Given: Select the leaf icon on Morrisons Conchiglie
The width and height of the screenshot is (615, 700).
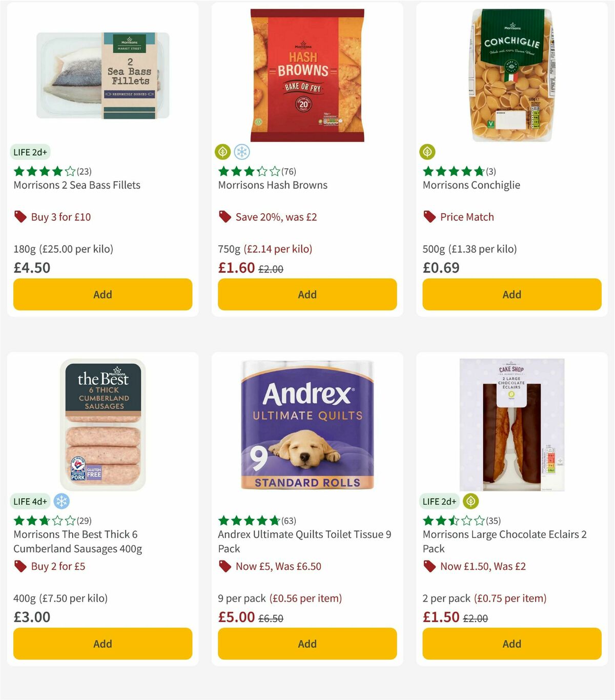Looking at the screenshot, I should (x=428, y=151).
